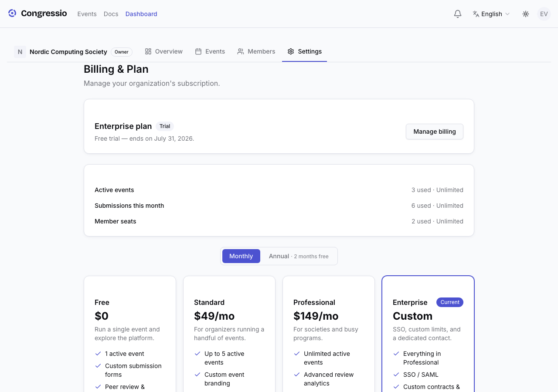Click the translate language icon

[476, 14]
